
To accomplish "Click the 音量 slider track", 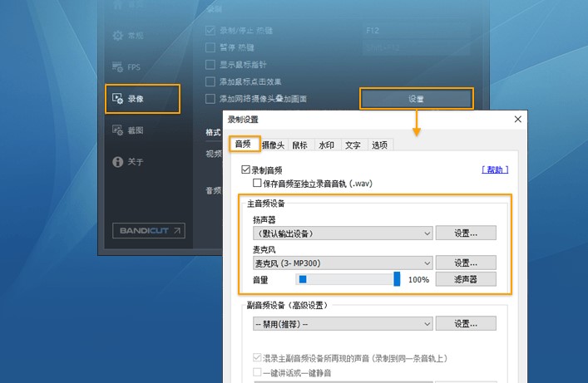I will (x=348, y=279).
